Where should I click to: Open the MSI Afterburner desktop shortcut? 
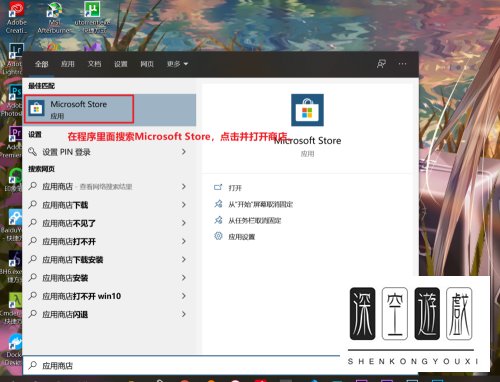pos(54,17)
